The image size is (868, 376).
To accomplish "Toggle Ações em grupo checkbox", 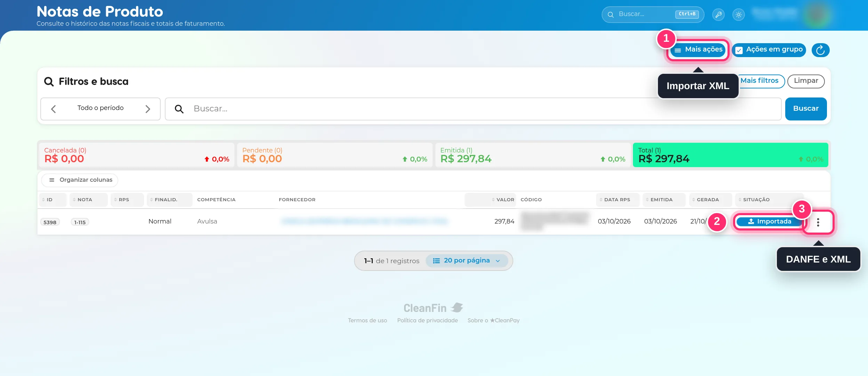I will pos(739,50).
